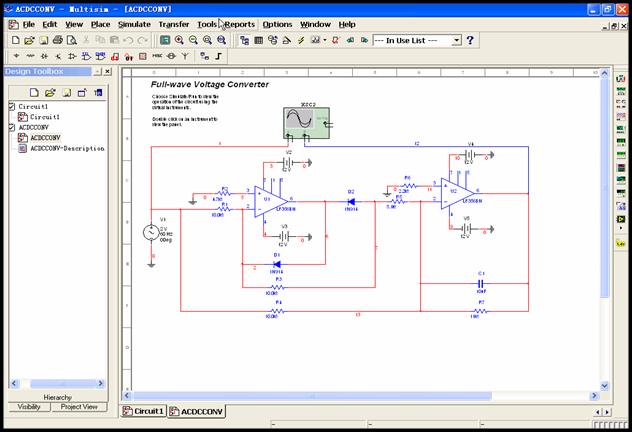Toggle full screen view
Viewport: 632px width, 432px height.
pyautogui.click(x=165, y=40)
